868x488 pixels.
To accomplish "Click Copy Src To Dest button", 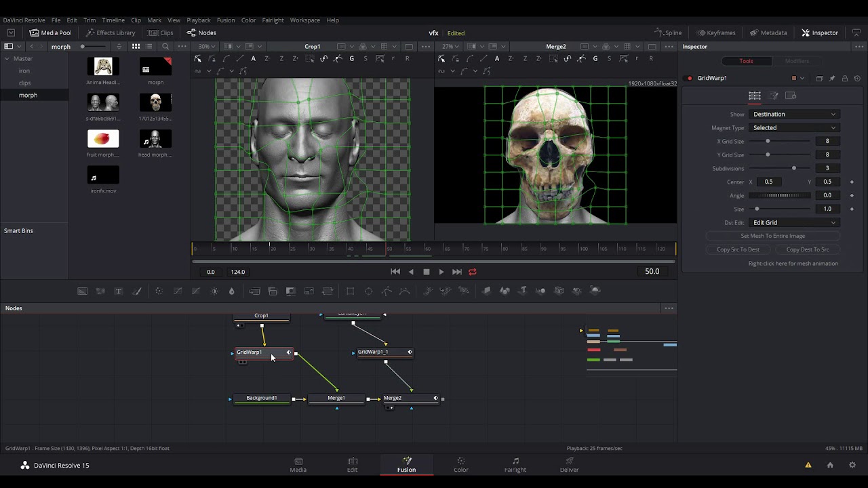I will pyautogui.click(x=738, y=249).
